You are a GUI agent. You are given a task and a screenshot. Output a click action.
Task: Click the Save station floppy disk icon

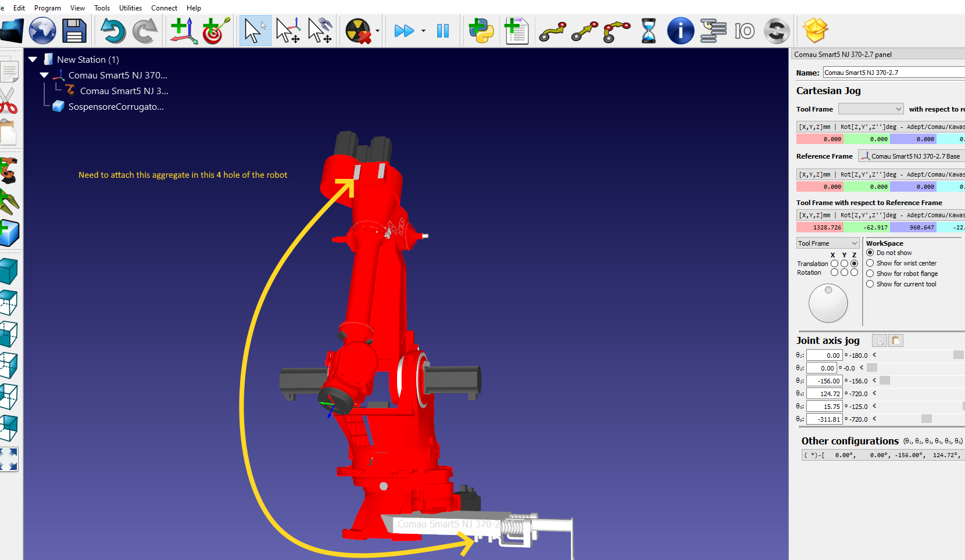tap(74, 31)
